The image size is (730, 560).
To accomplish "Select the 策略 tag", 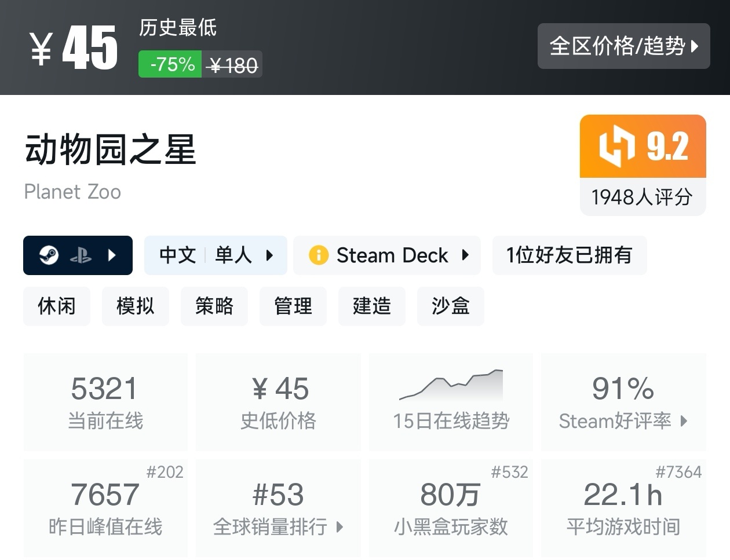I will tap(214, 306).
